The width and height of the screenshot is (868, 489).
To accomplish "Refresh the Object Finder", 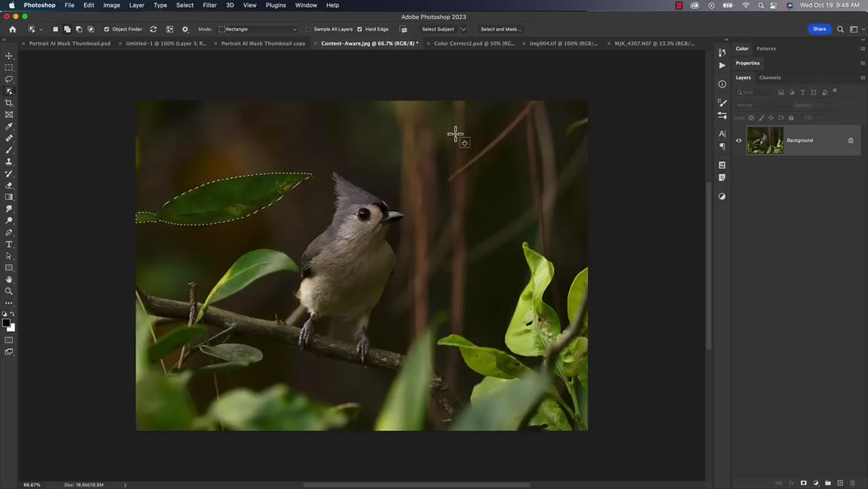I will (153, 30).
